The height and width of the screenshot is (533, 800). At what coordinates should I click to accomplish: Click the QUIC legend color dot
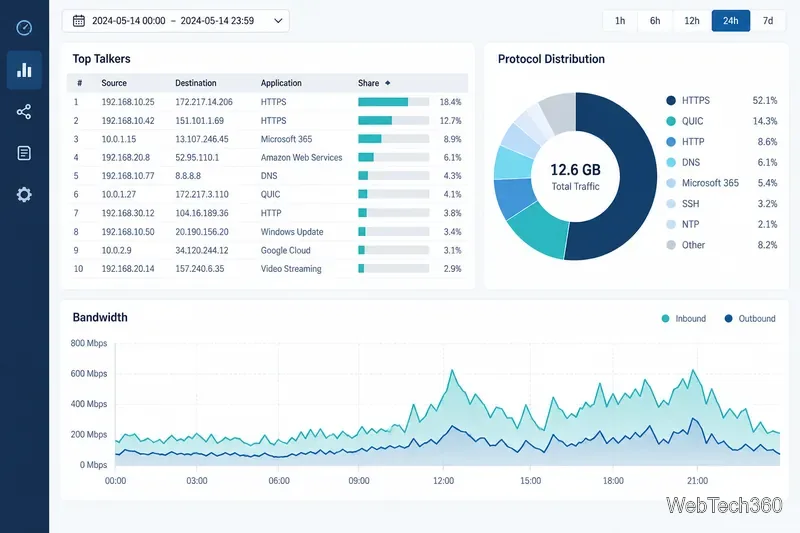pyautogui.click(x=671, y=121)
